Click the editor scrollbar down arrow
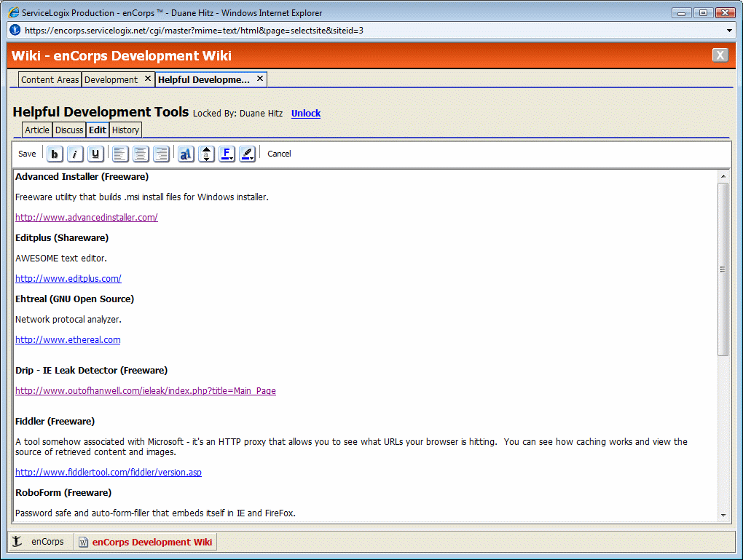Image resolution: width=743 pixels, height=560 pixels. 723,515
